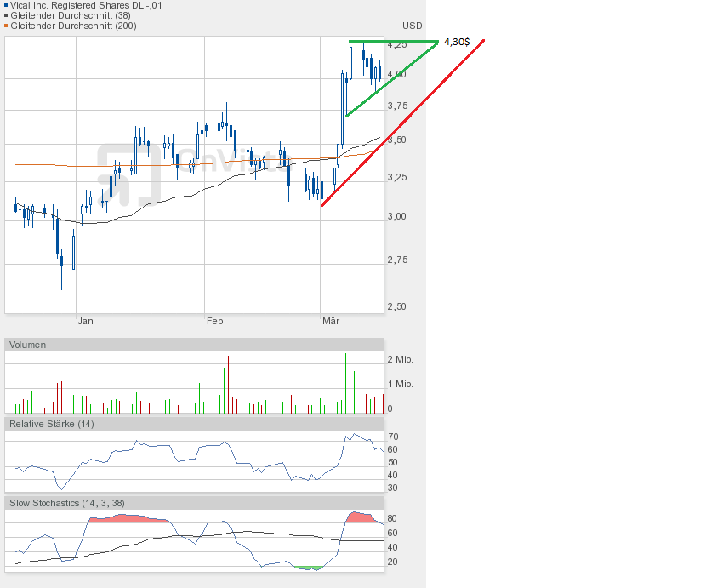
Task: Select the Feb marker on time axis
Action: [214, 321]
